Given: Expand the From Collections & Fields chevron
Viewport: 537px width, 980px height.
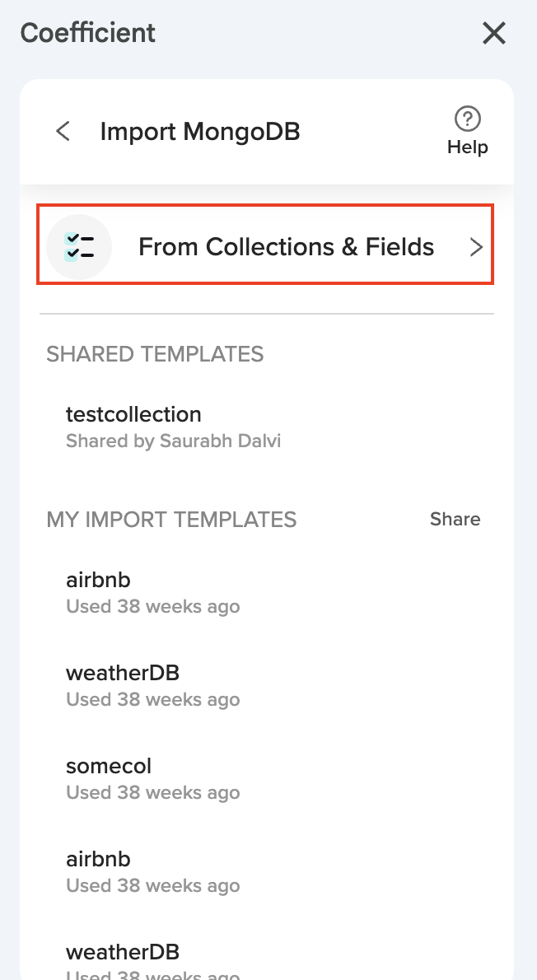Looking at the screenshot, I should [x=475, y=247].
